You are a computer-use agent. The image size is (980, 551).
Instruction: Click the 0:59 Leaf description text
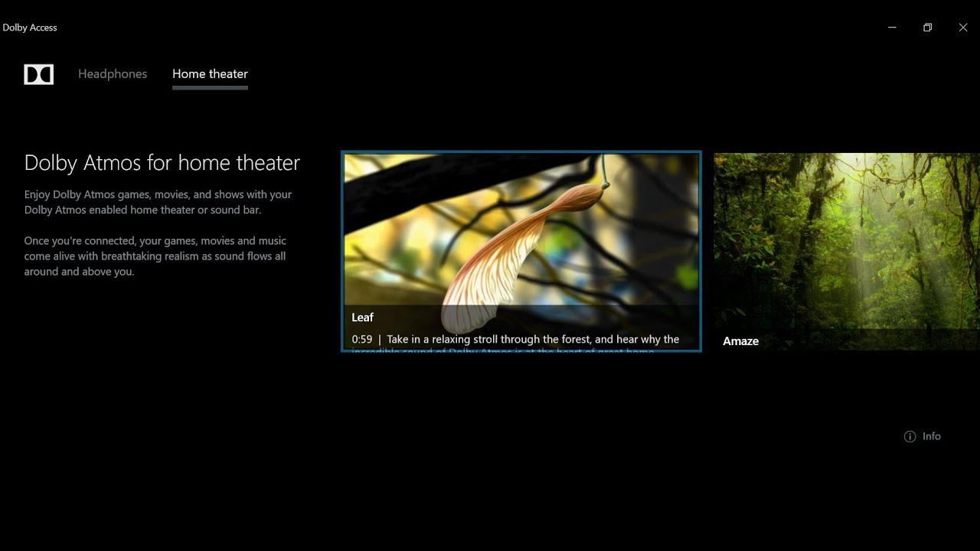(x=515, y=339)
